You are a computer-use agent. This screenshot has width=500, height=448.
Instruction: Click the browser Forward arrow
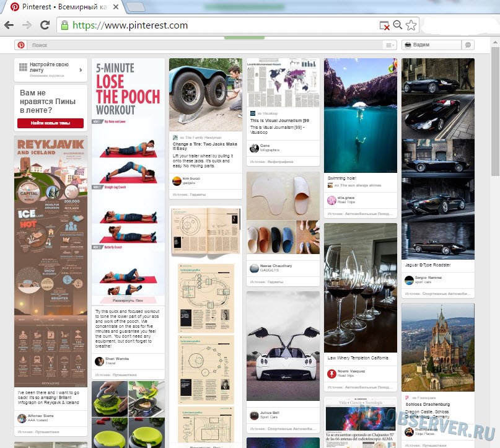point(27,25)
